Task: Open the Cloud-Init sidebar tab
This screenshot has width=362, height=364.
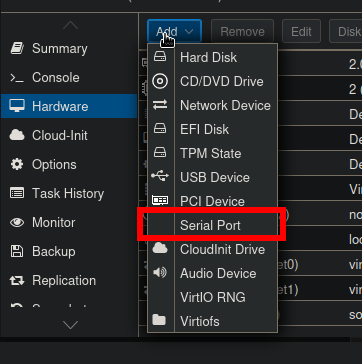Action: click(x=69, y=136)
